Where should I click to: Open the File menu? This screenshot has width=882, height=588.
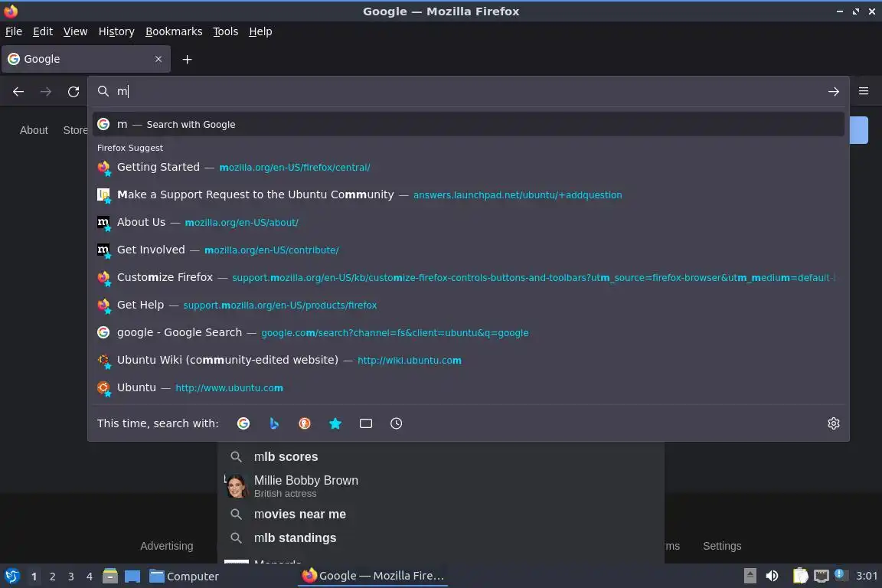14,31
